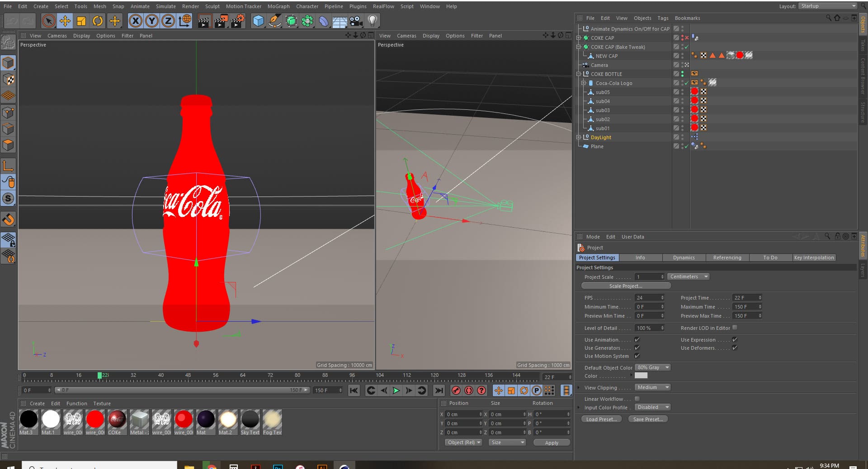Click the red X enable mark on COKE CAP

point(687,38)
